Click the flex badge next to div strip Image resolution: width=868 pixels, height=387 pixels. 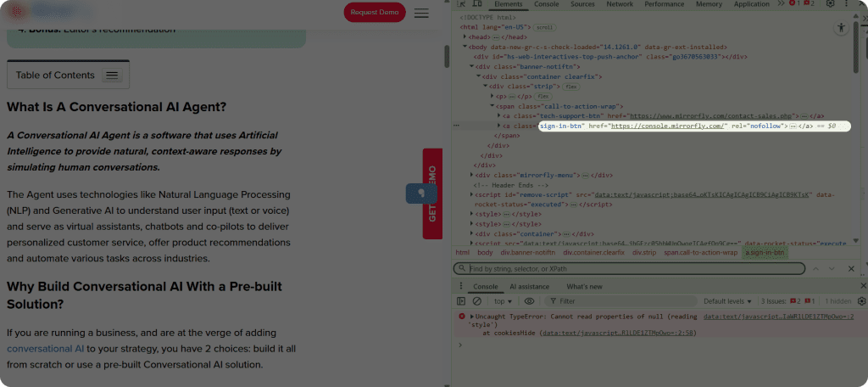[570, 87]
